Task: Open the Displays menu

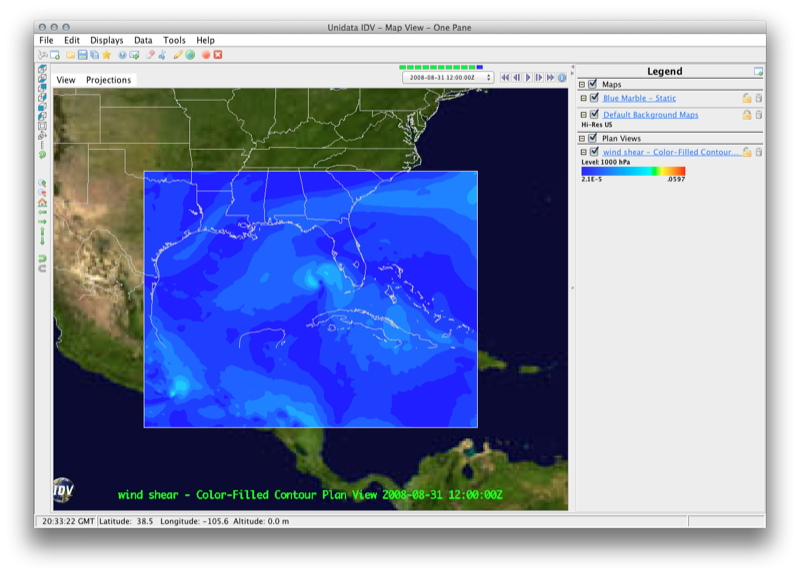Action: coord(107,40)
